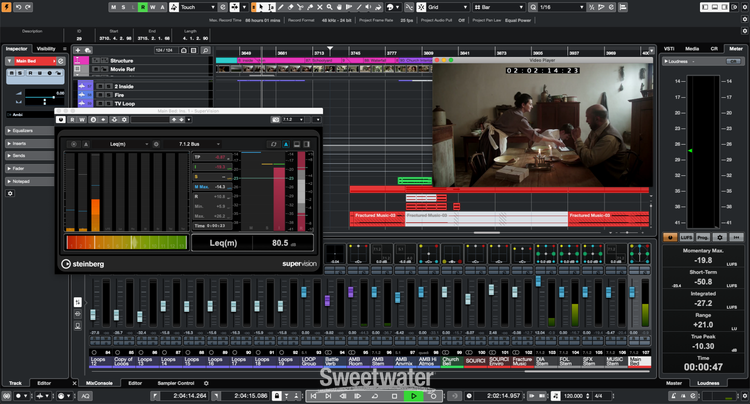Open track list search magnifier
This screenshot has width=750, height=404.
(205, 50)
